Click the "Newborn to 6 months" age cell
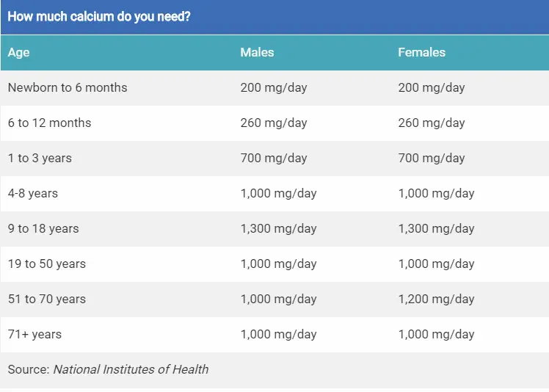 (68, 88)
